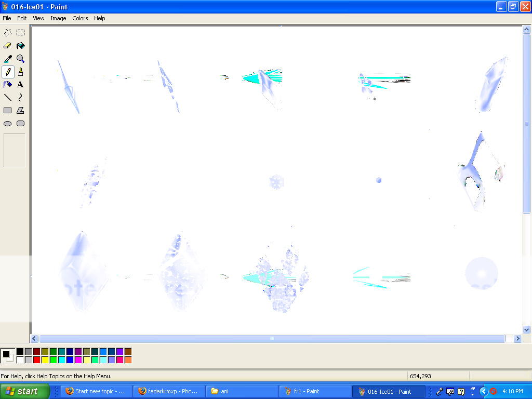Switch to the Brush tool
The height and width of the screenshot is (399, 532).
(20, 72)
